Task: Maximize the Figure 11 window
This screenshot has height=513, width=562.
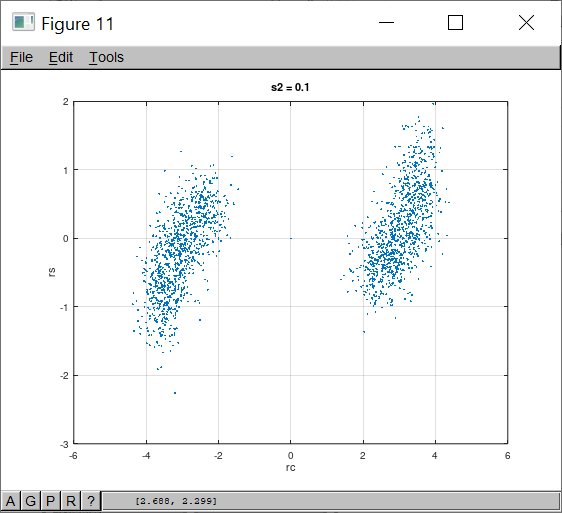Action: [455, 23]
